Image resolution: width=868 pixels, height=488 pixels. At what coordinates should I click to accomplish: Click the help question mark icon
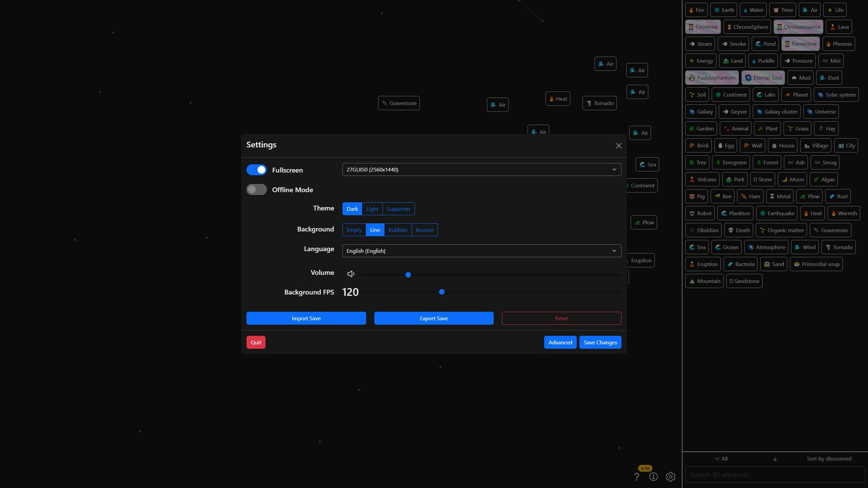(637, 476)
